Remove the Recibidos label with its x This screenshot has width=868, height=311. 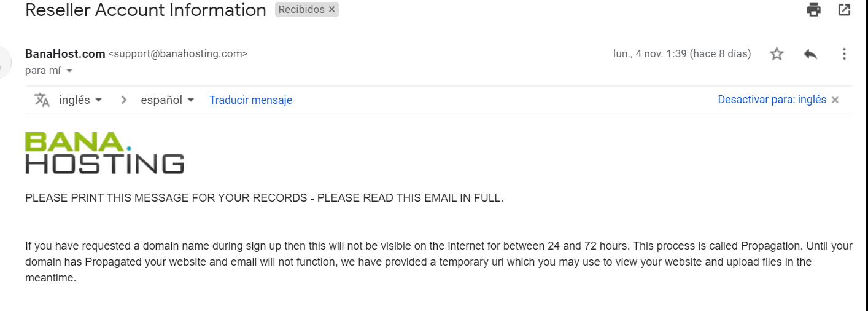(x=331, y=10)
